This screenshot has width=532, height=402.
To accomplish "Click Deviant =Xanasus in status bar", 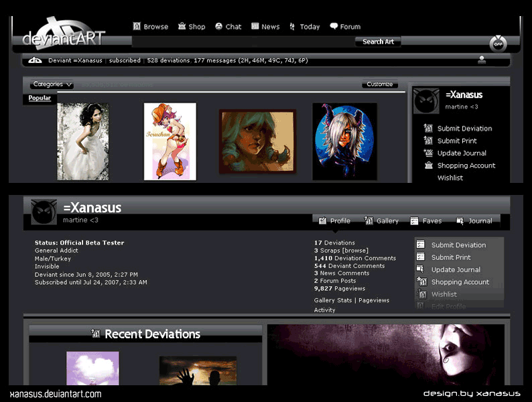I will click(x=75, y=60).
